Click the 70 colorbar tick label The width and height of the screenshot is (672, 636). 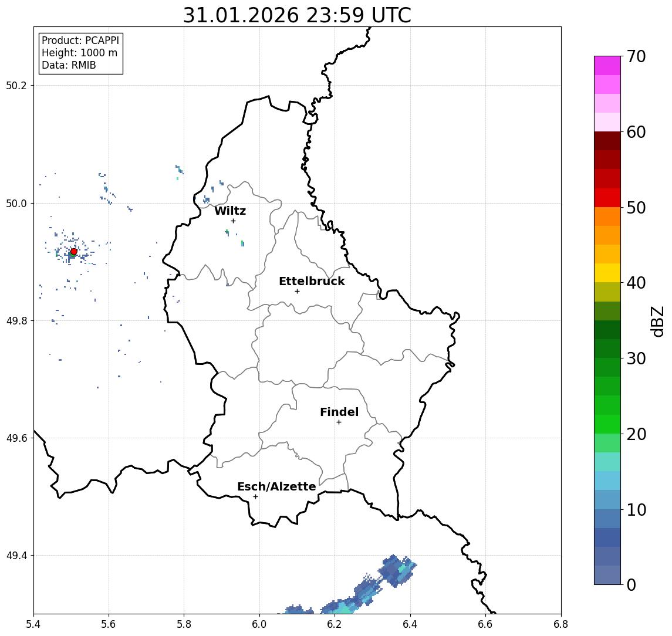pyautogui.click(x=636, y=56)
